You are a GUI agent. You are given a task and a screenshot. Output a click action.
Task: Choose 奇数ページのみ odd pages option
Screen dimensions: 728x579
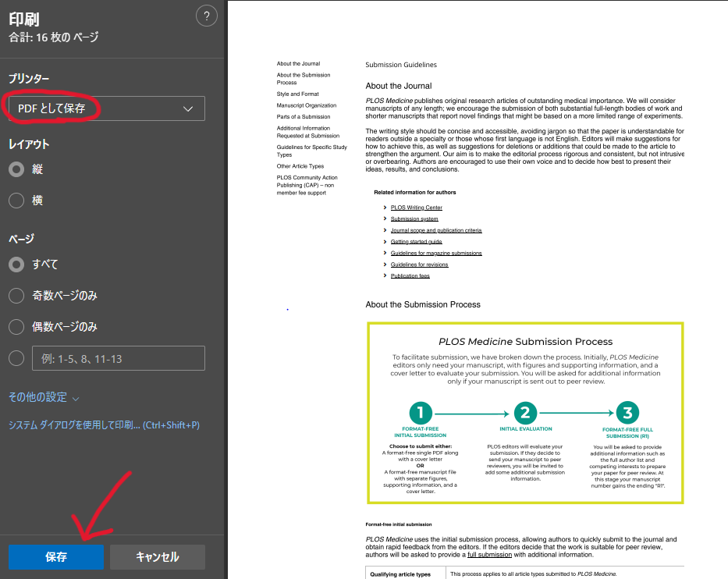pyautogui.click(x=16, y=296)
